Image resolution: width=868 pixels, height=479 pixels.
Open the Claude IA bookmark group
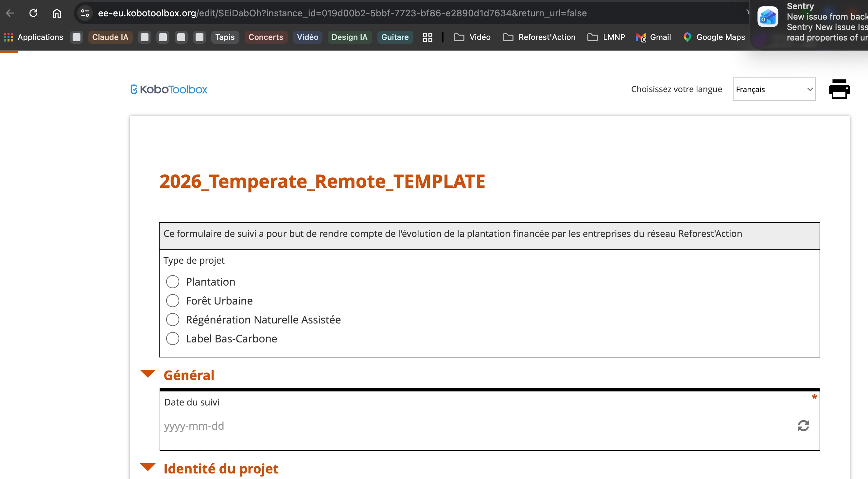tap(110, 37)
